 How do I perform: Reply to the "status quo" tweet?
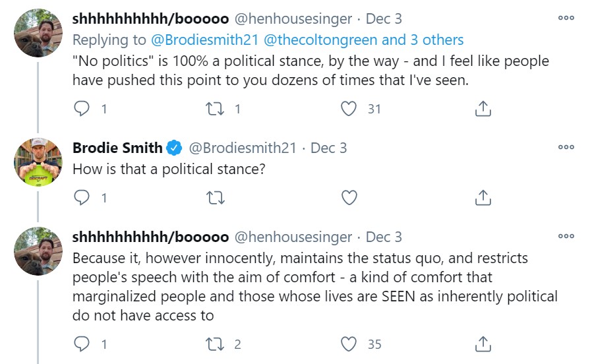pyautogui.click(x=82, y=344)
